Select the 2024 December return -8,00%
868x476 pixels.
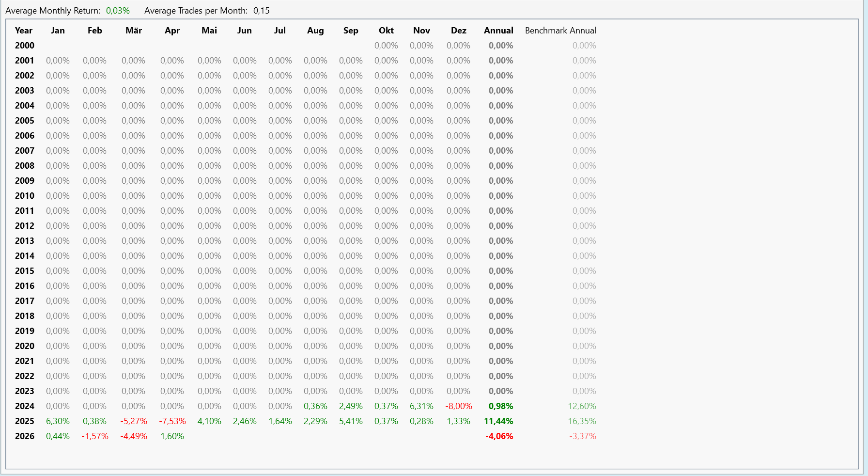tap(458, 406)
